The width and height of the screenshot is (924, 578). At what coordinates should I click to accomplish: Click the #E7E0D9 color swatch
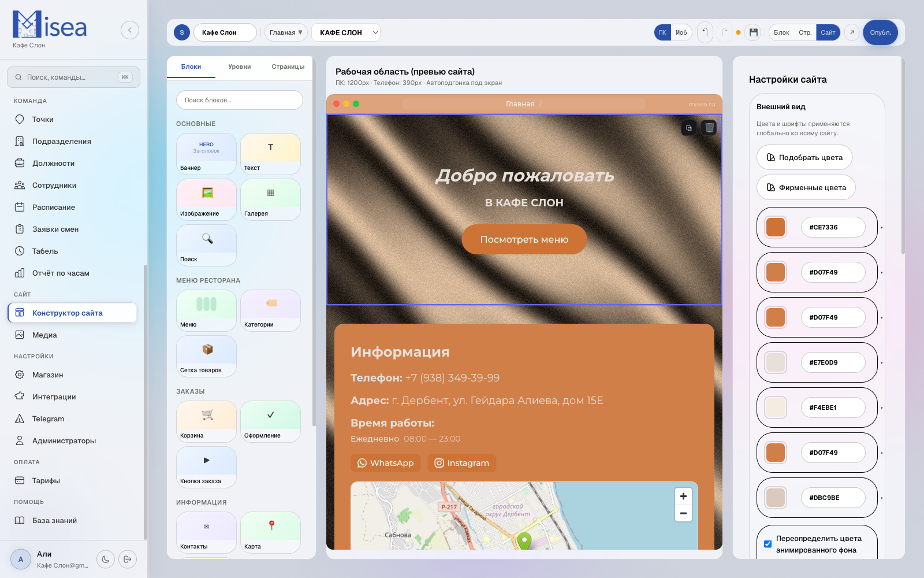pyautogui.click(x=776, y=362)
